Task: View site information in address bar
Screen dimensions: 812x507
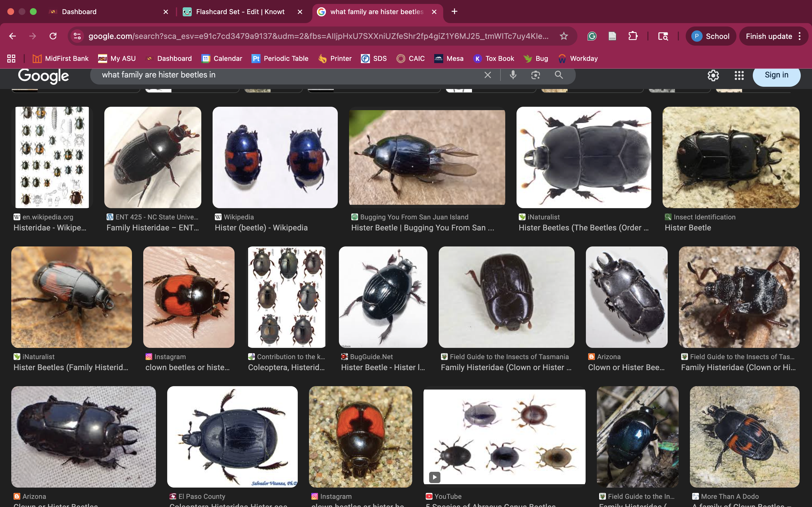Action: point(77,36)
